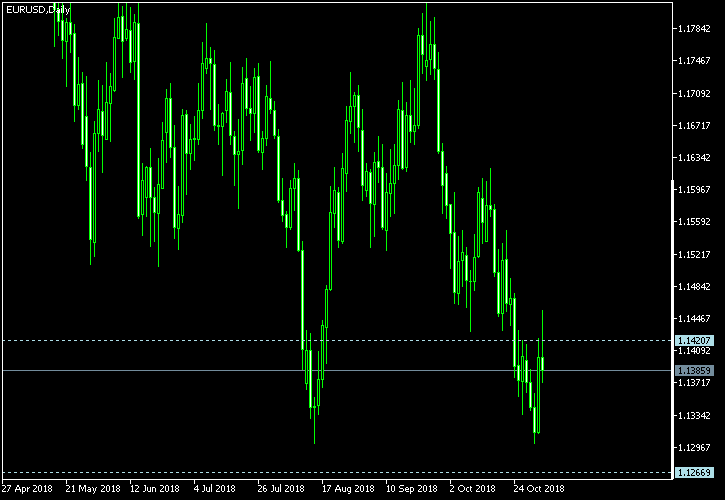Select the 1.14207 dashed line price tag
725x500 pixels.
coord(694,341)
